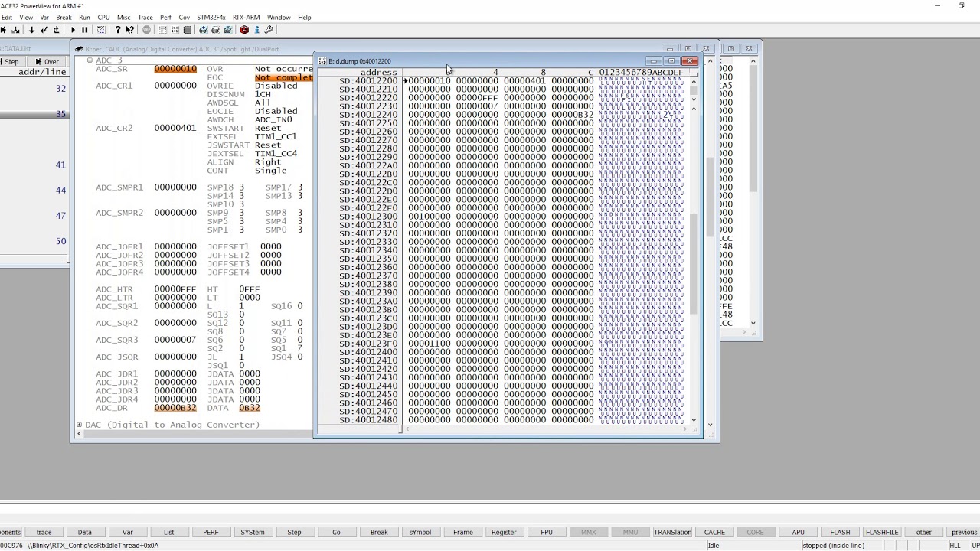This screenshot has height=551, width=980.
Task: Click the Register button in bottom bar
Action: pyautogui.click(x=504, y=533)
